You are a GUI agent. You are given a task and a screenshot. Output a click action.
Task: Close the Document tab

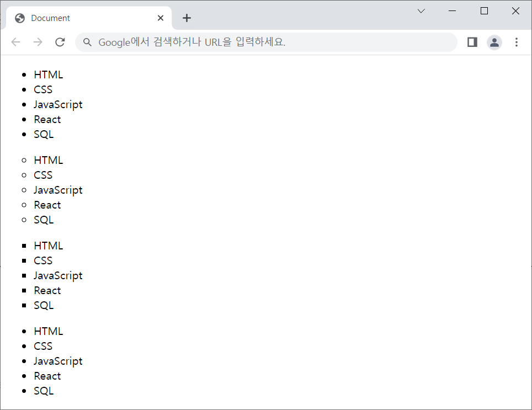pos(161,18)
